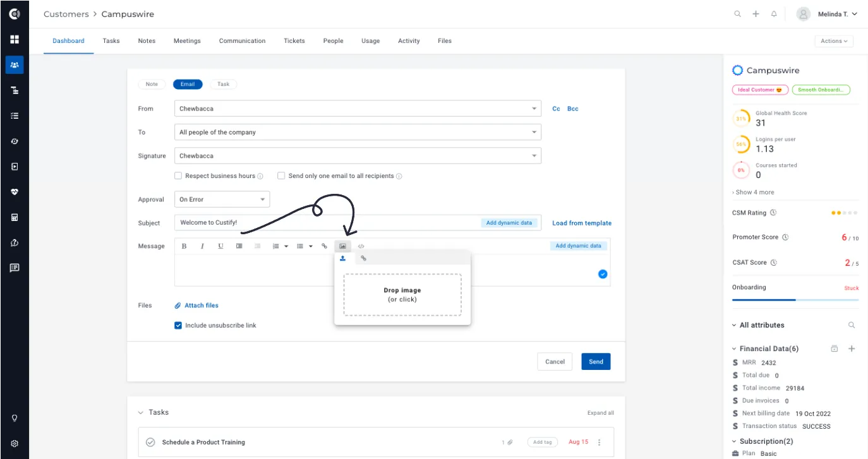Click the insert link icon in message toolbar
Screen dimensions: 868x459
click(x=324, y=246)
